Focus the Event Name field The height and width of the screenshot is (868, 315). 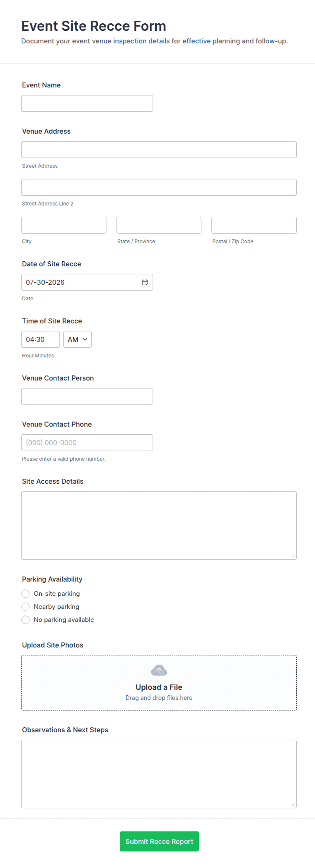point(87,103)
